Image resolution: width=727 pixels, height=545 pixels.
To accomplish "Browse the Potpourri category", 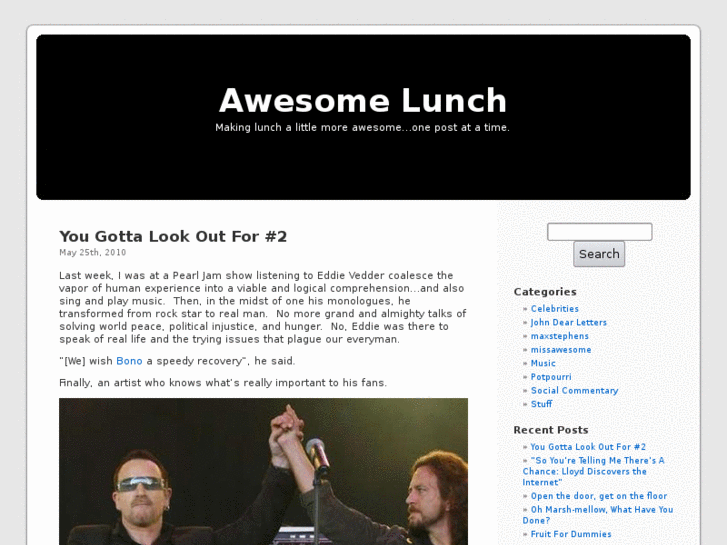I will click(x=551, y=377).
